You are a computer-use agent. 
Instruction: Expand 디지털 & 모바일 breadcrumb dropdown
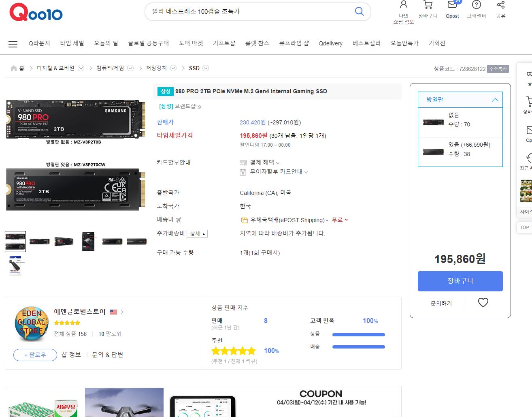tap(81, 68)
